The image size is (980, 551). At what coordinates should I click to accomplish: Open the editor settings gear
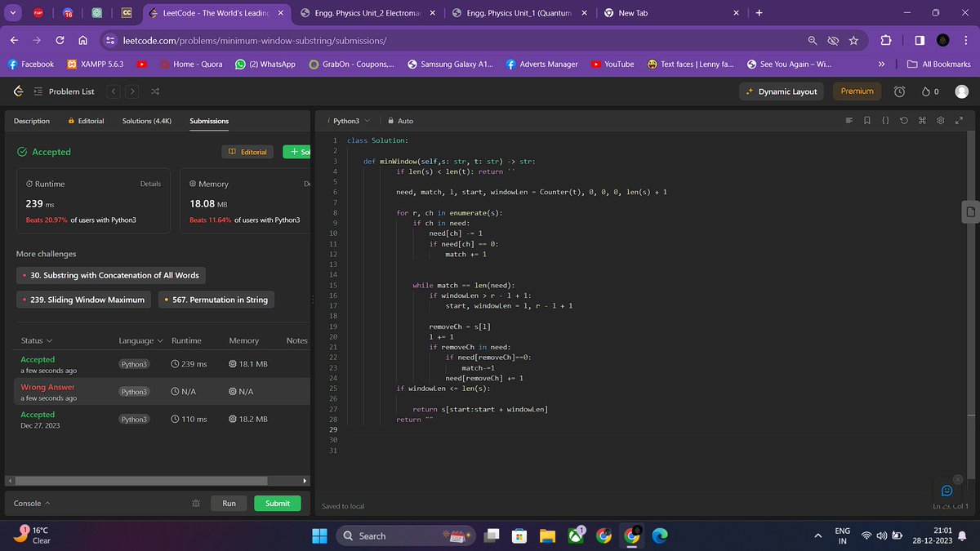pos(941,121)
